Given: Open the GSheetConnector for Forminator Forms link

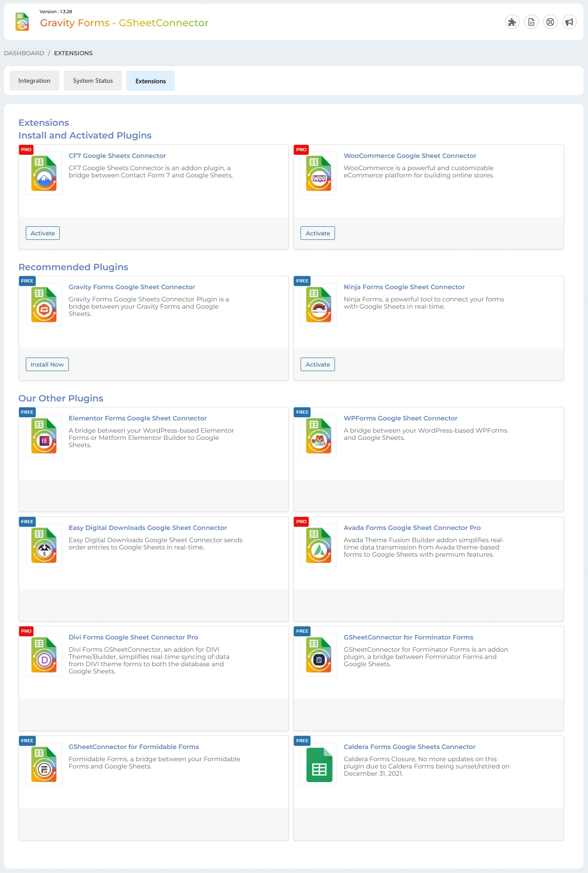Looking at the screenshot, I should [x=408, y=637].
